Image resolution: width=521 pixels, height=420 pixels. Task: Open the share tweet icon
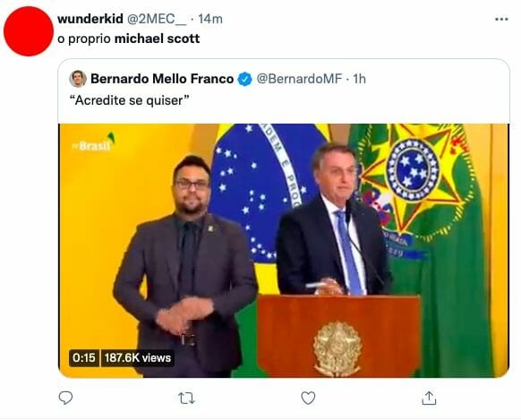tap(429, 398)
